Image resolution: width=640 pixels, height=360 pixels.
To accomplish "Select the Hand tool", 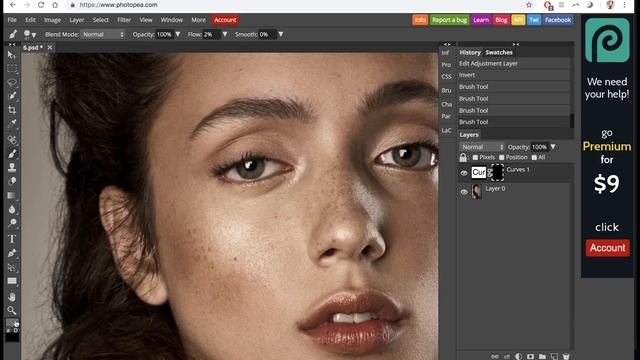I will pos(12,297).
